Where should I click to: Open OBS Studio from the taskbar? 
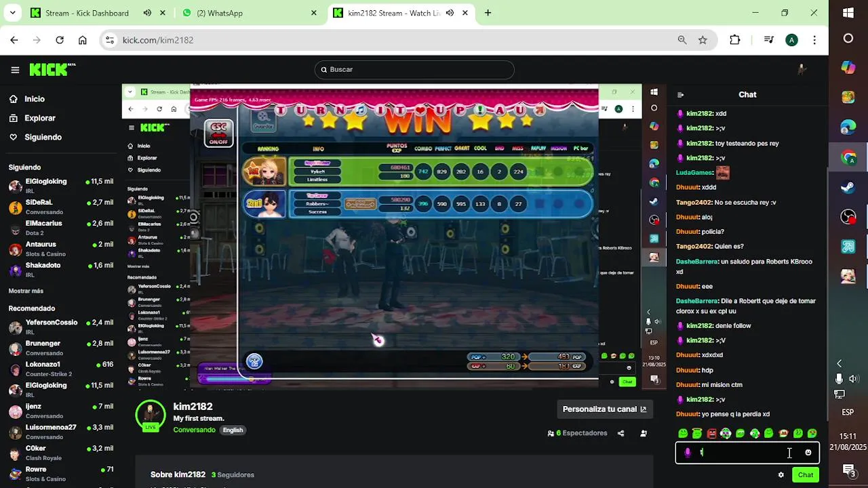coord(848,217)
